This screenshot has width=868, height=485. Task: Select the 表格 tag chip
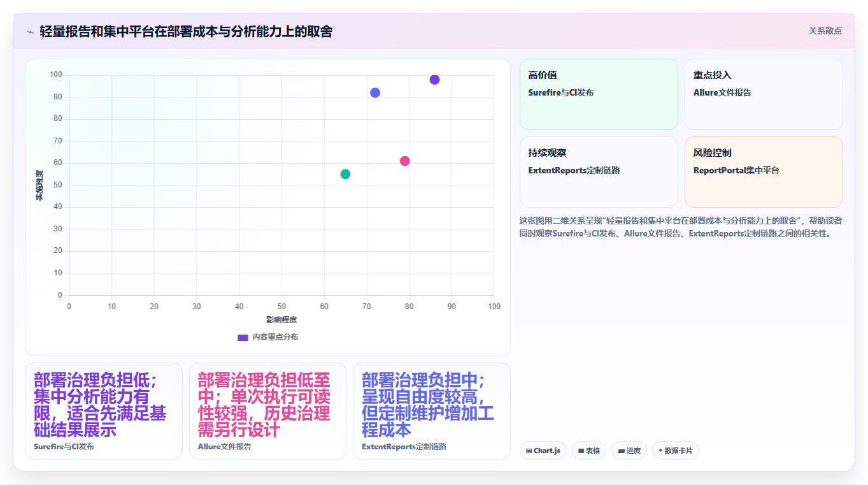coord(589,451)
